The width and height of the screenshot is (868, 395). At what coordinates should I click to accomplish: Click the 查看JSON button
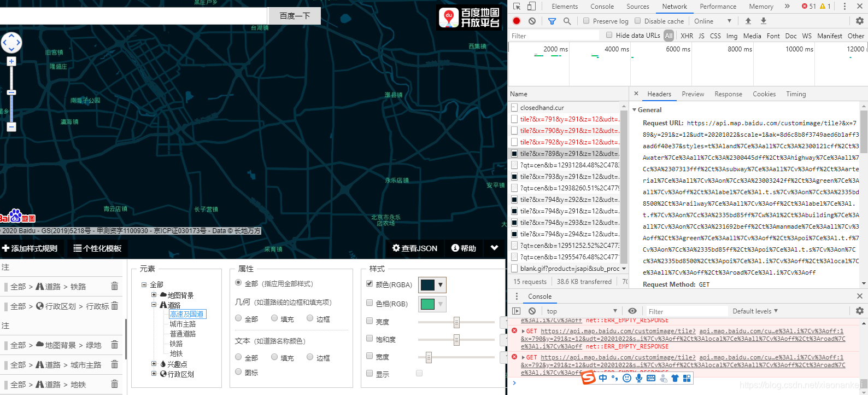pos(415,248)
